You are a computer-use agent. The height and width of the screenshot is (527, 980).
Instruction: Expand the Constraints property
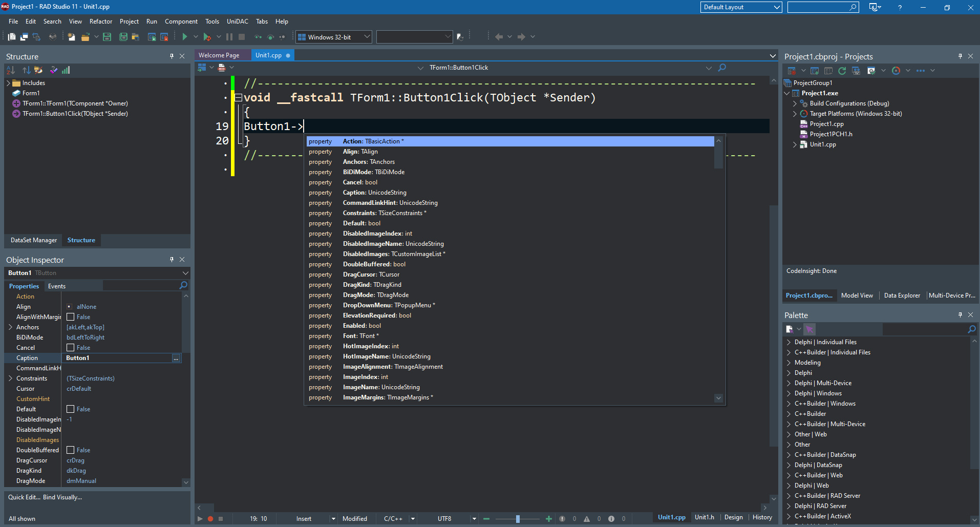point(10,378)
